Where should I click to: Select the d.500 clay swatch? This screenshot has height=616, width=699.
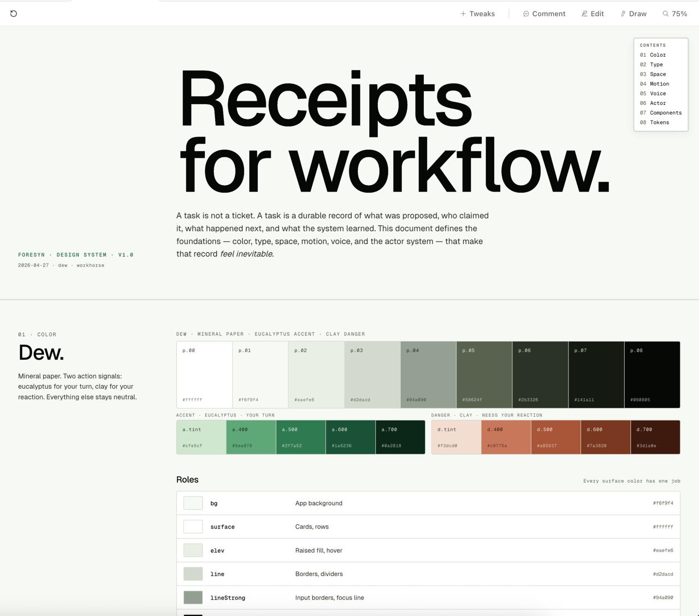(x=556, y=437)
